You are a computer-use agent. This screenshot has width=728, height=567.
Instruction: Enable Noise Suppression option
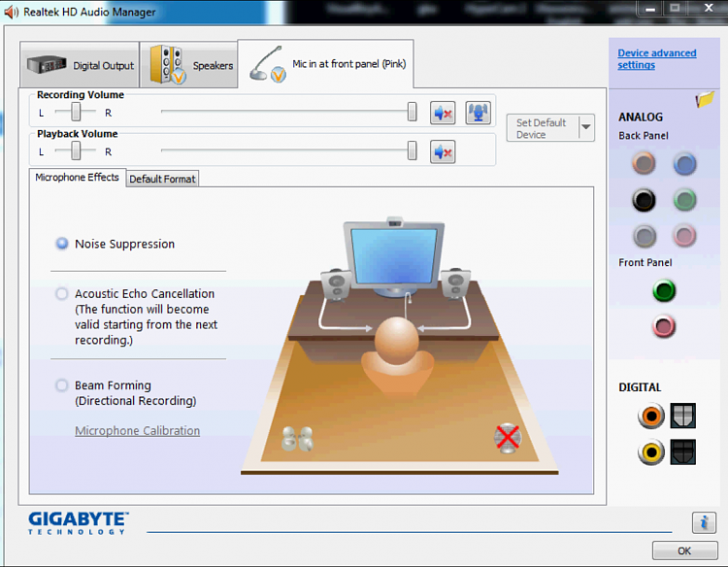62,244
